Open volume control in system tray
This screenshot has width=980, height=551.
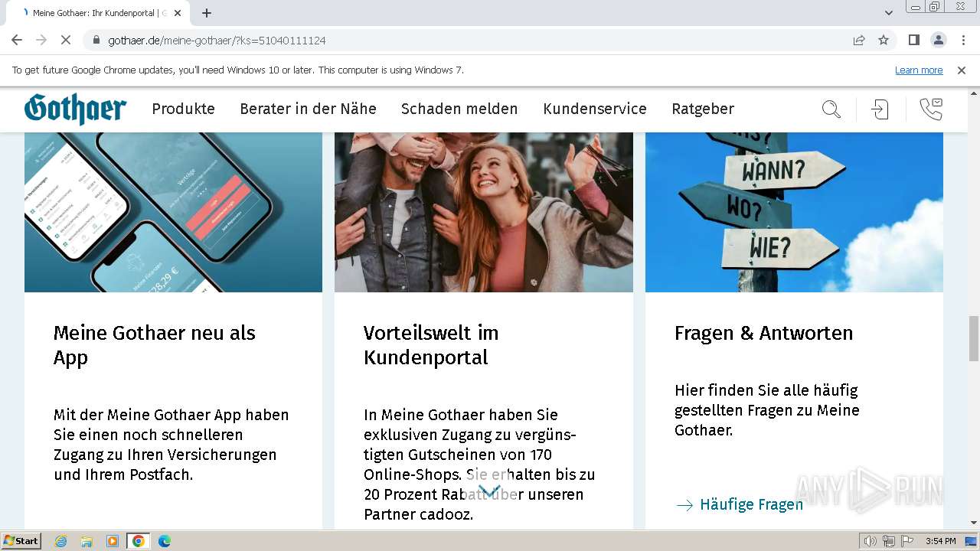[871, 541]
